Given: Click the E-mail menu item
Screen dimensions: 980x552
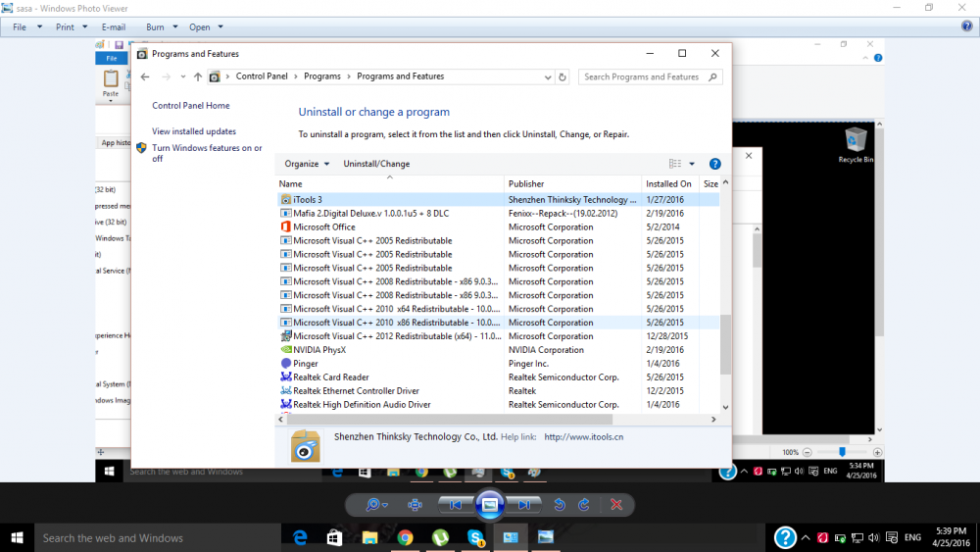Looking at the screenshot, I should point(113,27).
